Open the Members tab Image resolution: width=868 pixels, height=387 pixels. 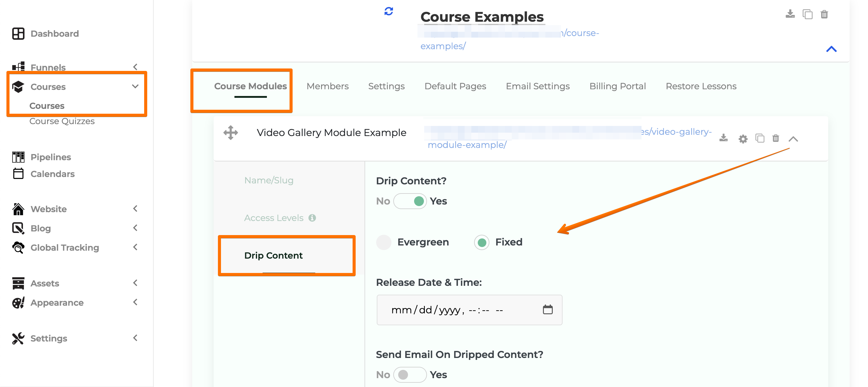328,86
